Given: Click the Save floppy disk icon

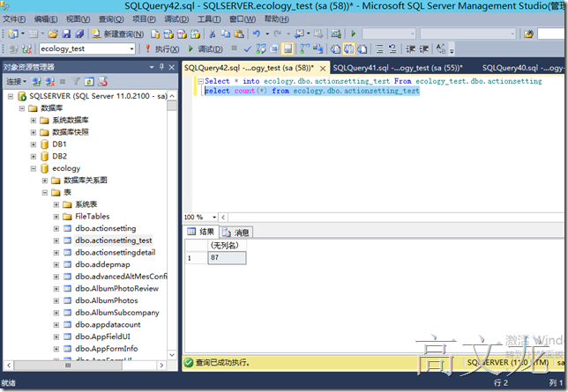Looking at the screenshot, I should point(66,34).
